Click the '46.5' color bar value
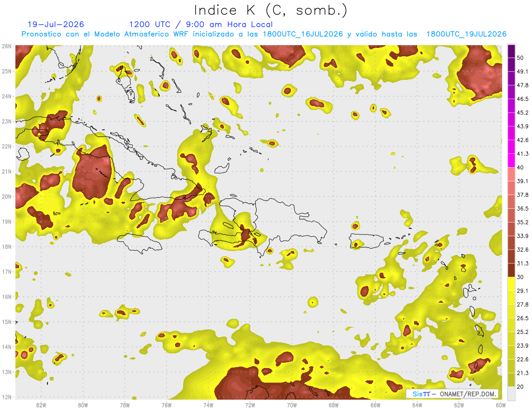Image resolution: width=532 pixels, height=411 pixels. pyautogui.click(x=523, y=99)
